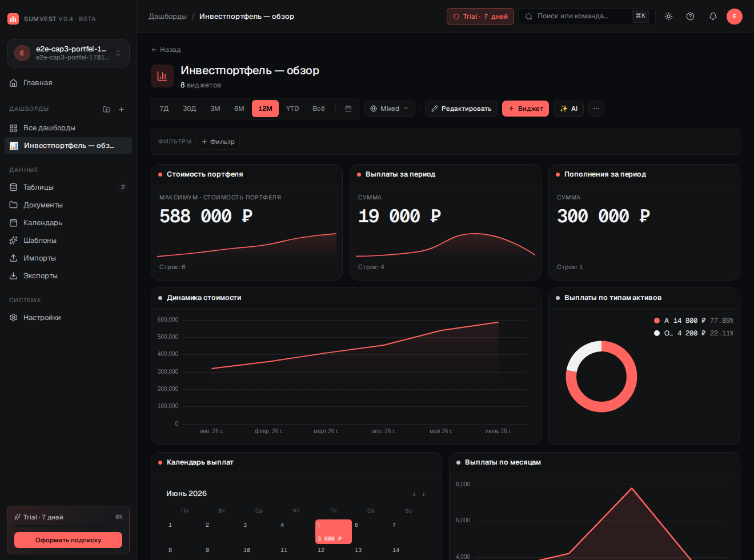Open the three-dots more options menu
The width and height of the screenshot is (754, 560).
[596, 109]
